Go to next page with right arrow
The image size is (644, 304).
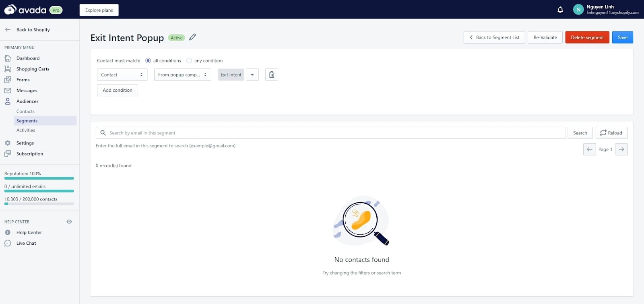coord(621,149)
